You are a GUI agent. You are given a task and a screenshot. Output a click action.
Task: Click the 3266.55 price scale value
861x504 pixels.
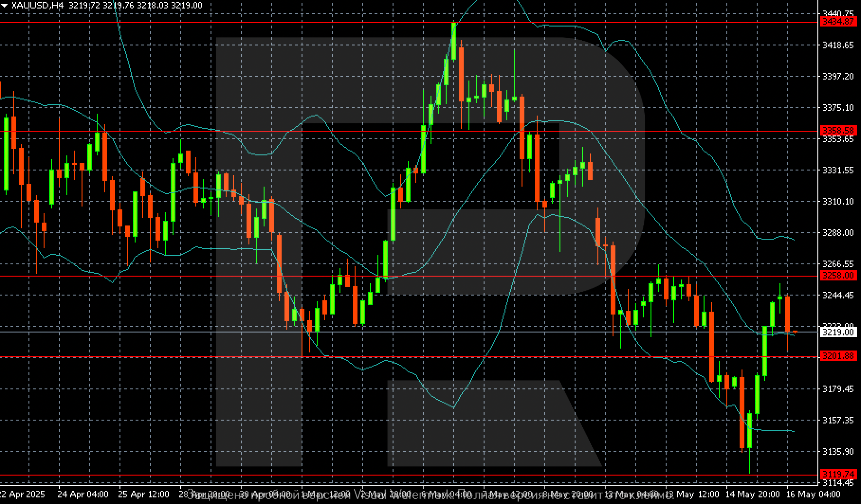[x=838, y=264]
